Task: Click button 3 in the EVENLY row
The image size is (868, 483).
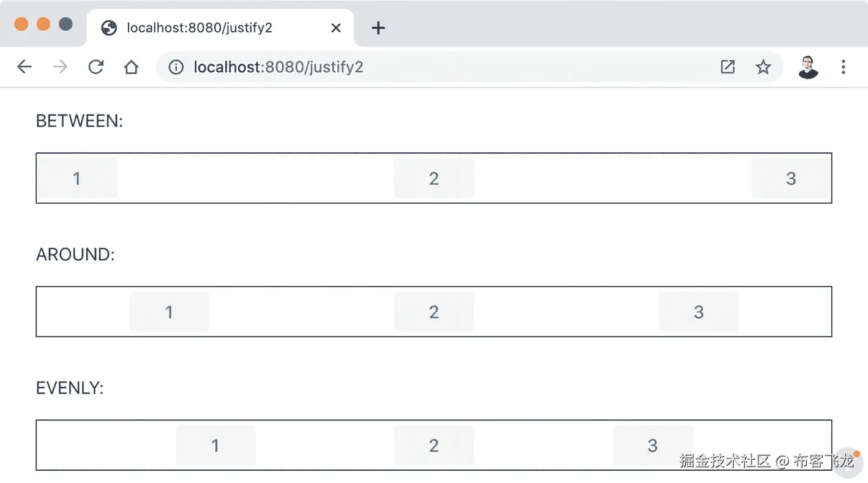Action: 653,445
